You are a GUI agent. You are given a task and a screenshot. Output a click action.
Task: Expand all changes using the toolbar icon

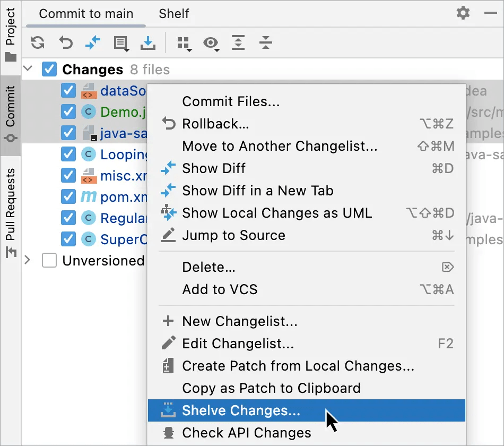tap(238, 44)
